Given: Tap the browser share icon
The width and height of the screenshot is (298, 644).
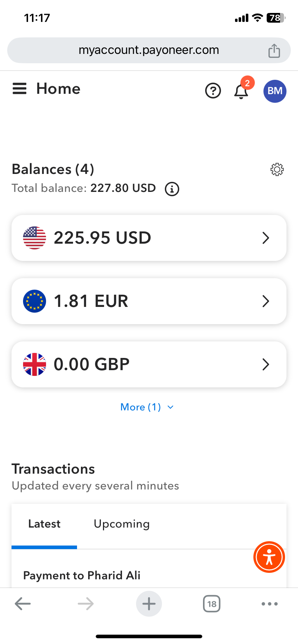Looking at the screenshot, I should coord(274,51).
